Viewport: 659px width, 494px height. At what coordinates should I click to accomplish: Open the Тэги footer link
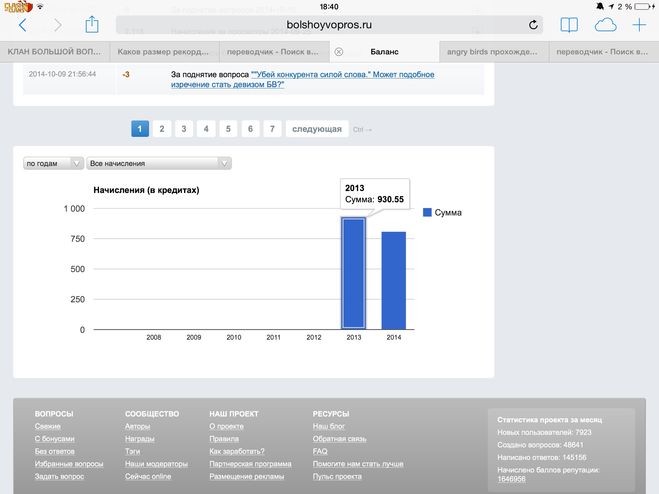[x=132, y=452]
